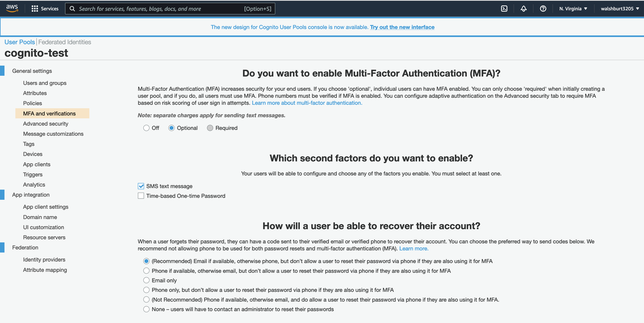Open App client settings

coord(46,207)
